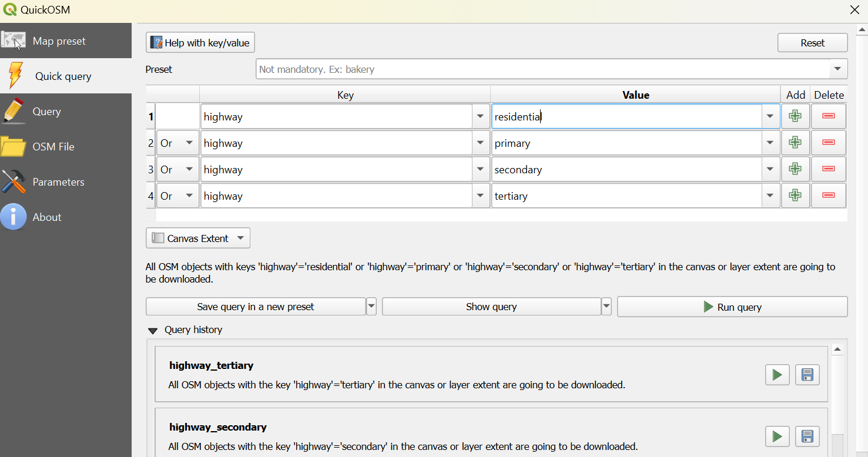Click Save query in a new preset

(256, 307)
